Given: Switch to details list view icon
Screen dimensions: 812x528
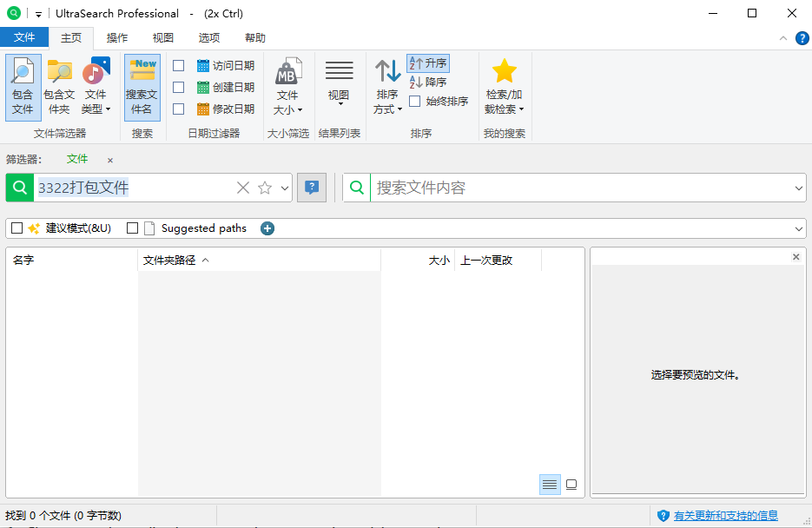Looking at the screenshot, I should 550,485.
